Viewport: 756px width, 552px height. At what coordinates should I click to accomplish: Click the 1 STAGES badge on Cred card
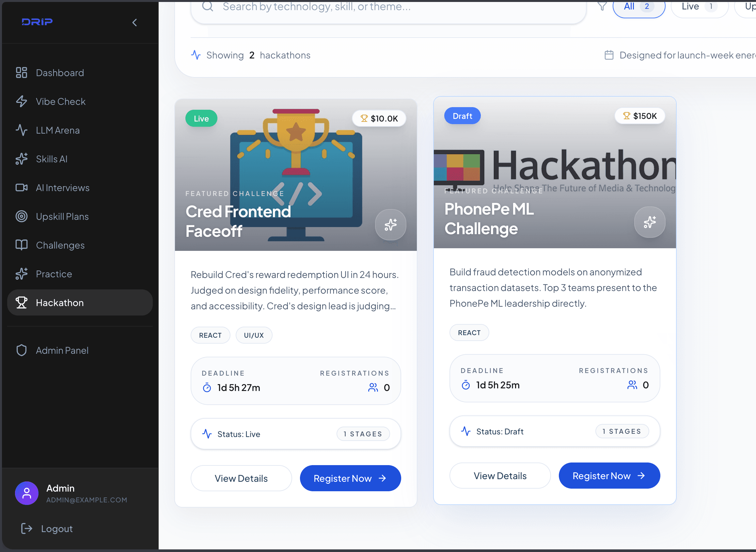pyautogui.click(x=363, y=434)
